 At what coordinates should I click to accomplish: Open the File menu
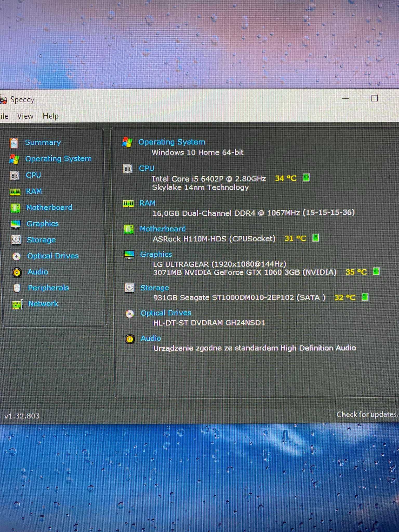point(4,116)
